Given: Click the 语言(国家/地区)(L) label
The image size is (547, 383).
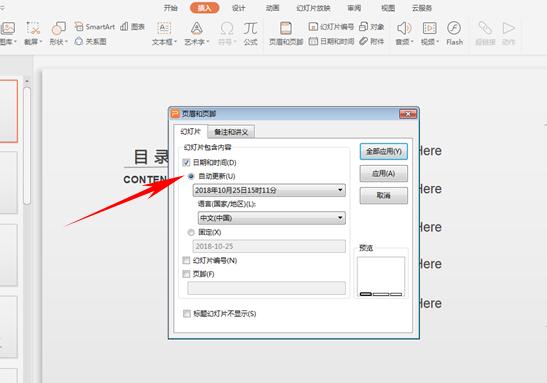Looking at the screenshot, I should (227, 204).
